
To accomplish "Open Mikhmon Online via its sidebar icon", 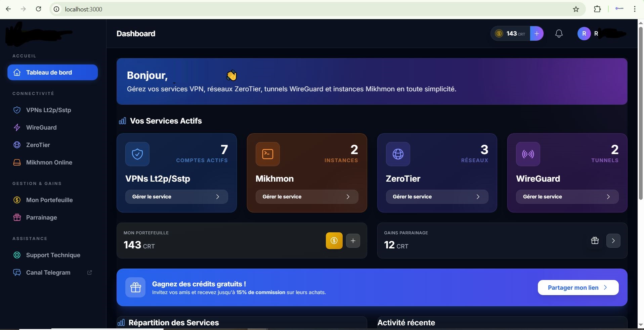I will pyautogui.click(x=17, y=162).
